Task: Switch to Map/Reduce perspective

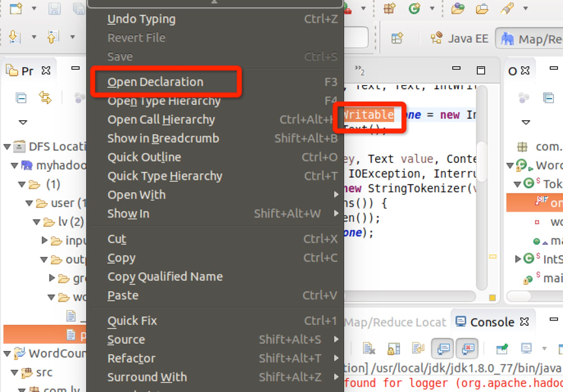Action: pyautogui.click(x=530, y=38)
